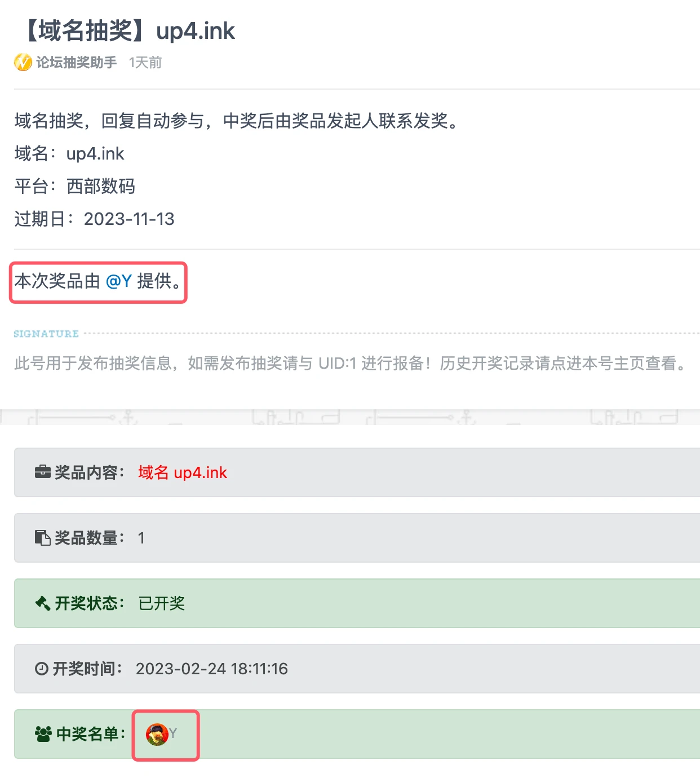Image resolution: width=700 pixels, height=778 pixels.
Task: Click the "过期日：2023-11-13" line
Action: click(94, 219)
